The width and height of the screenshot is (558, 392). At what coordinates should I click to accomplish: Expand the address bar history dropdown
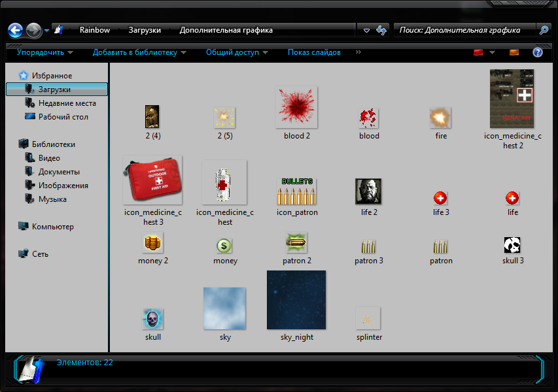pyautogui.click(x=366, y=30)
